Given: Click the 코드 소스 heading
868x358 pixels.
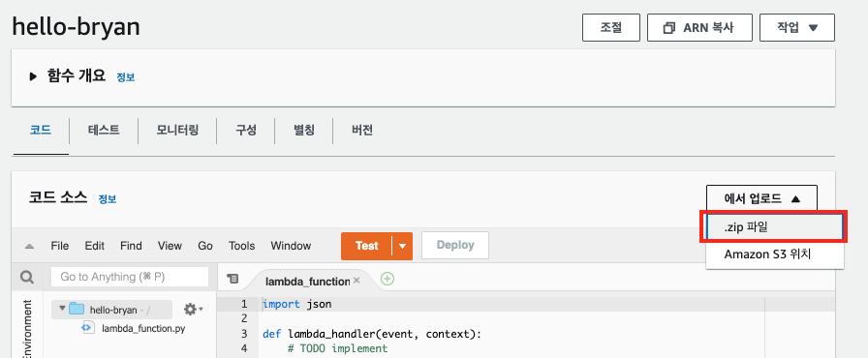Looking at the screenshot, I should click(x=58, y=197).
